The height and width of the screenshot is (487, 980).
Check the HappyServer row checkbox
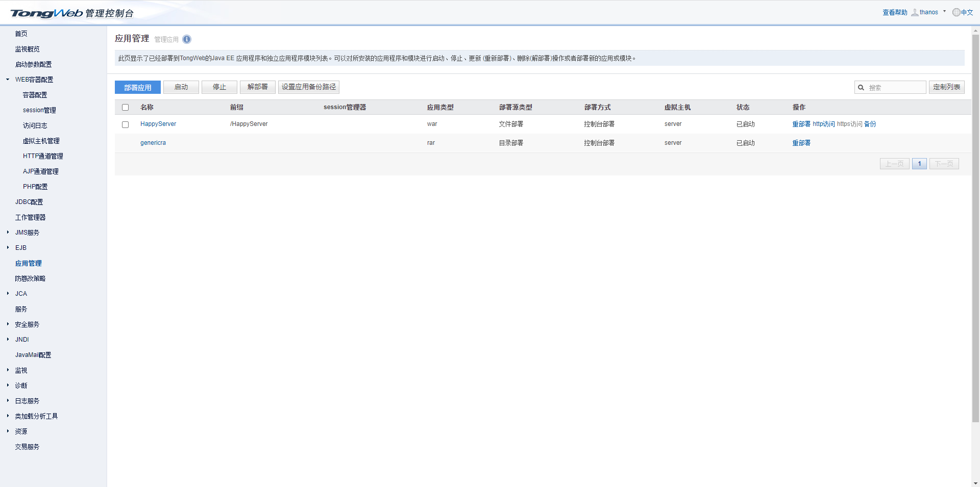tap(125, 124)
